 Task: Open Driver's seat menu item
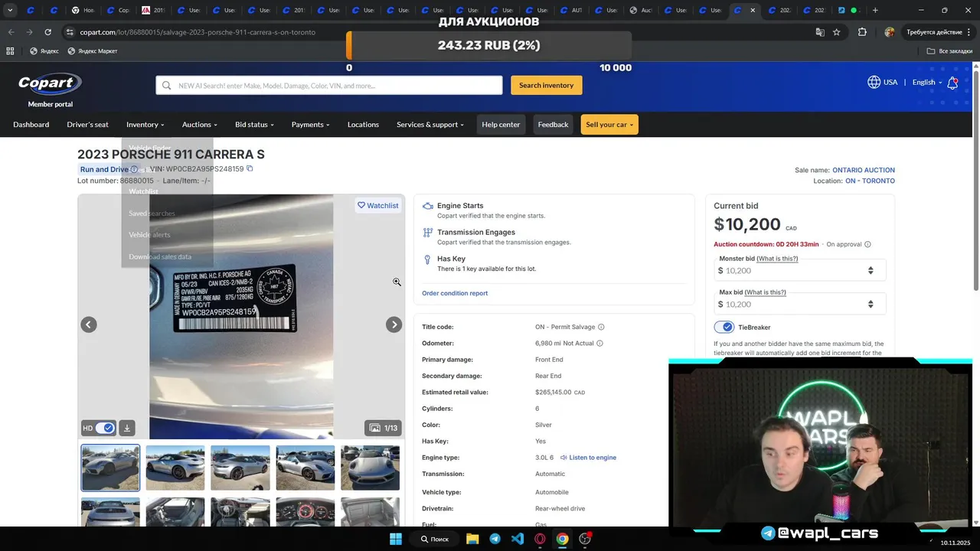pos(87,125)
